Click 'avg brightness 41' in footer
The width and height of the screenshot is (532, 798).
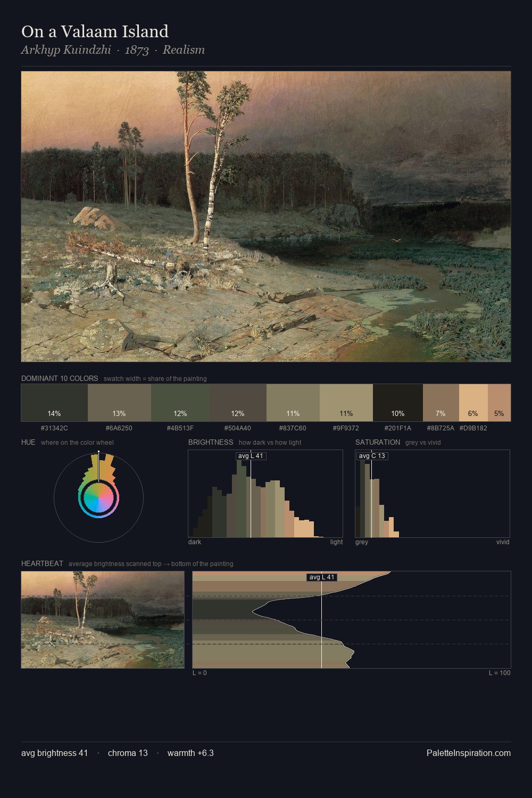54,753
